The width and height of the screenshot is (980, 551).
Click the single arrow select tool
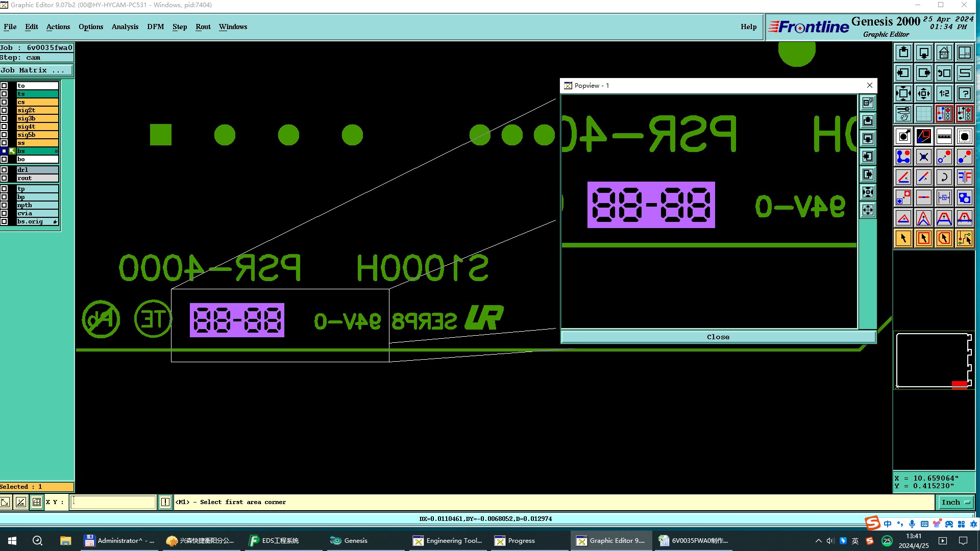[x=903, y=238]
